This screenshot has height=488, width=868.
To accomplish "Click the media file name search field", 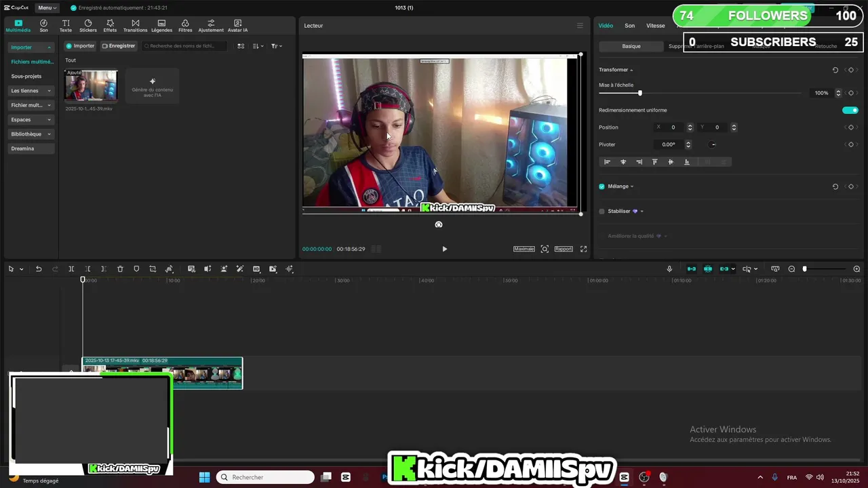I will click(184, 46).
